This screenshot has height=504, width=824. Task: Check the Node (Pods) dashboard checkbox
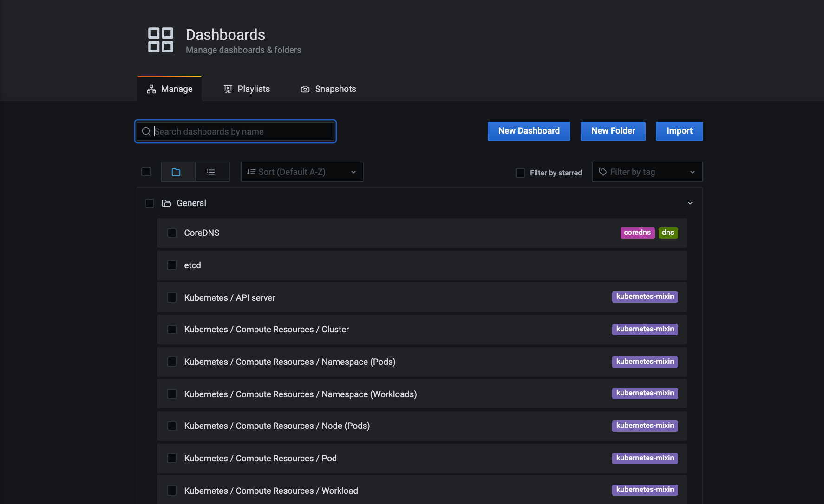coord(172,426)
